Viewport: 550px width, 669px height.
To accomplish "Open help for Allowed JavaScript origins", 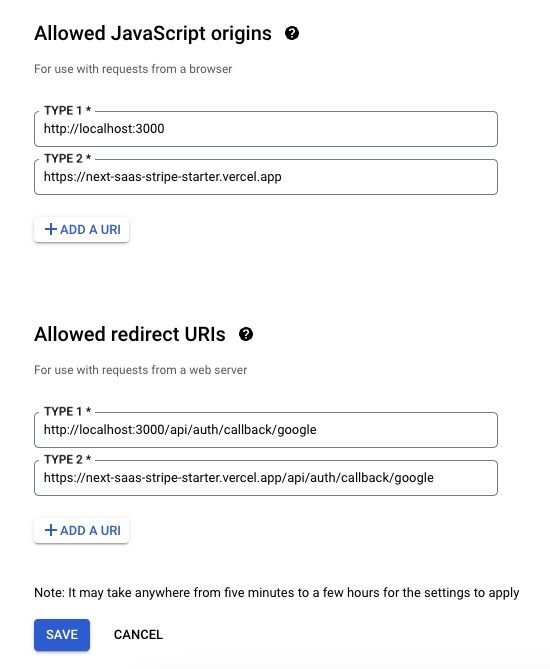I will point(292,33).
